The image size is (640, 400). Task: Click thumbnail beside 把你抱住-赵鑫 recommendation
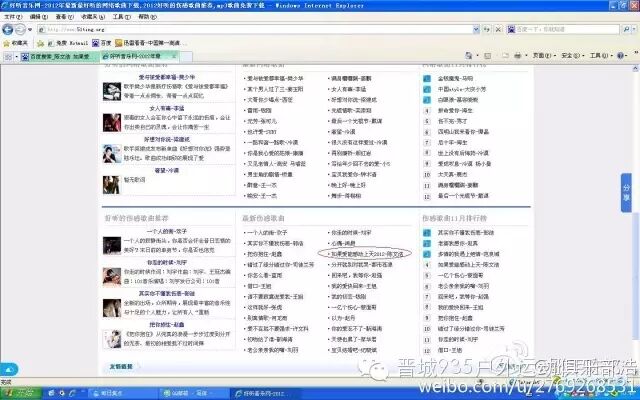tap(111, 339)
